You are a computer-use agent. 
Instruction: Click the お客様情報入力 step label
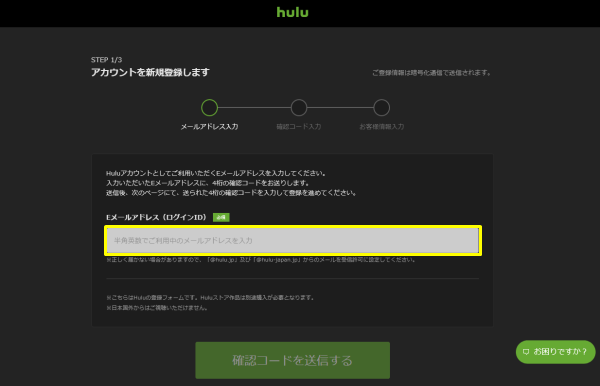(382, 127)
